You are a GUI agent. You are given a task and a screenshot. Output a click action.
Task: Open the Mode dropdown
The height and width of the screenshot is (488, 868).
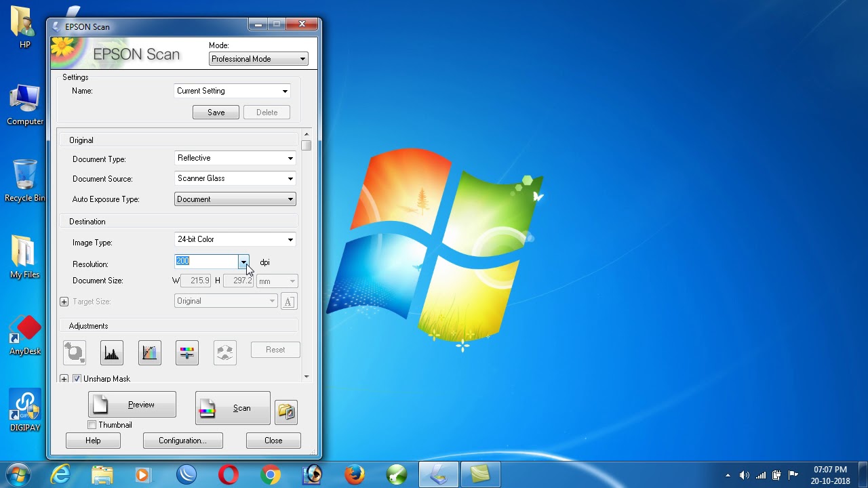(258, 59)
